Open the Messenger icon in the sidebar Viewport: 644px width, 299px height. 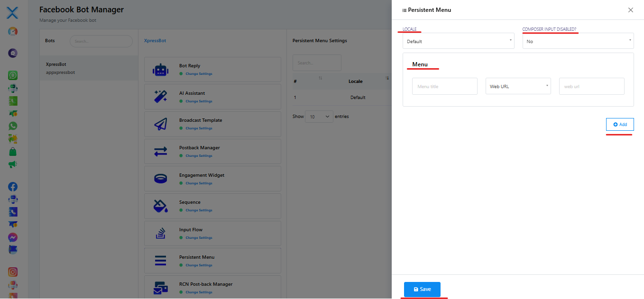pos(13,237)
